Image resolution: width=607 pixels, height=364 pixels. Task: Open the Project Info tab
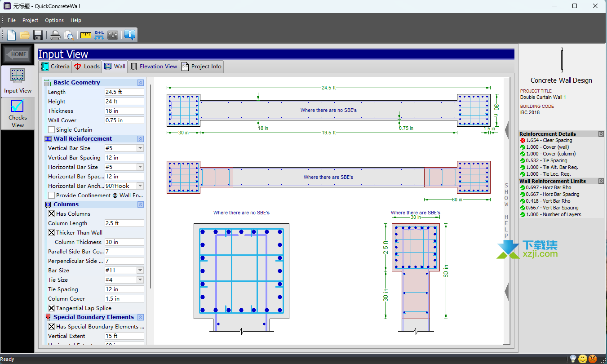click(x=201, y=67)
